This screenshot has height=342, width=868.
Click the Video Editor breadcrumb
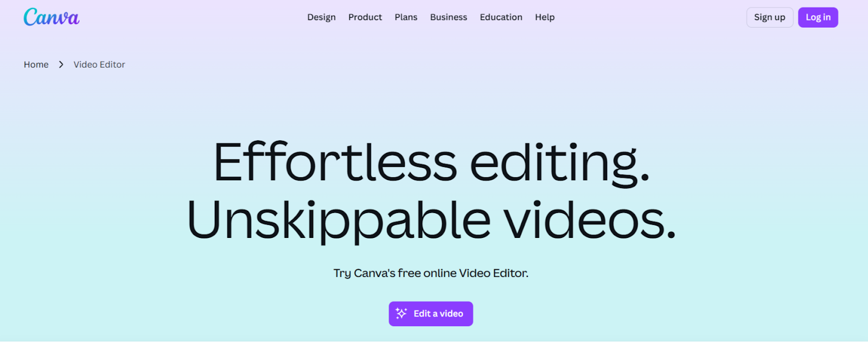99,64
